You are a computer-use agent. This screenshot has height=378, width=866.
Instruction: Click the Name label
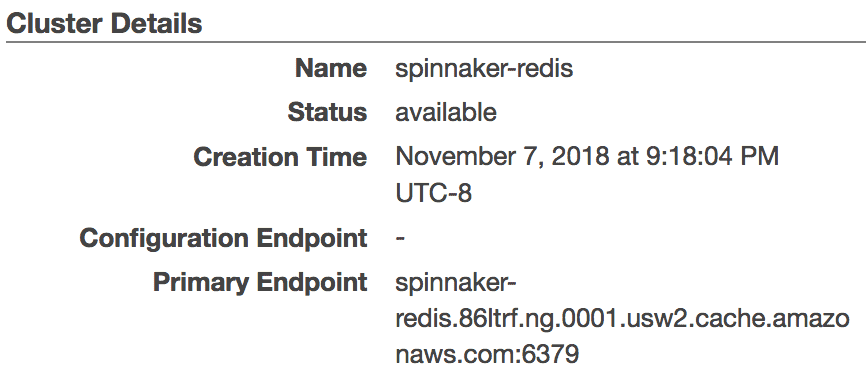click(x=331, y=69)
